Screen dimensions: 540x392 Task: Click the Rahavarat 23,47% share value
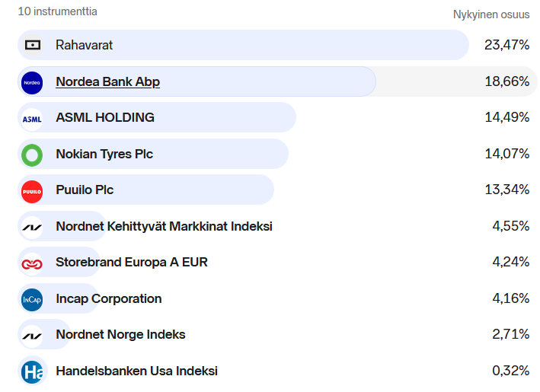pyautogui.click(x=506, y=45)
